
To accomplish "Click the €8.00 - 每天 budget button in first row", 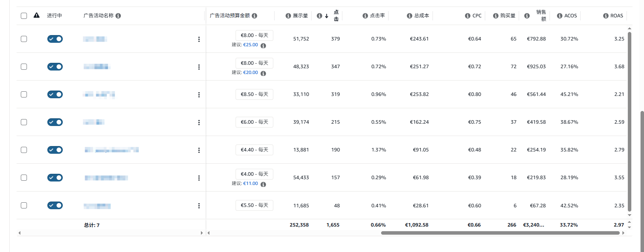I will point(254,35).
